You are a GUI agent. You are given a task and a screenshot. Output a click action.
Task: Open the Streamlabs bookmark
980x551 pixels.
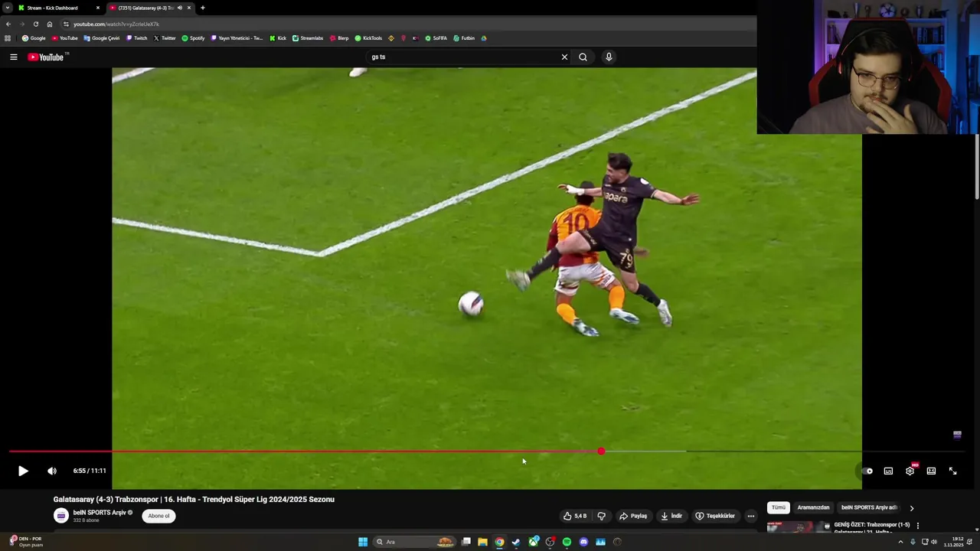click(308, 38)
